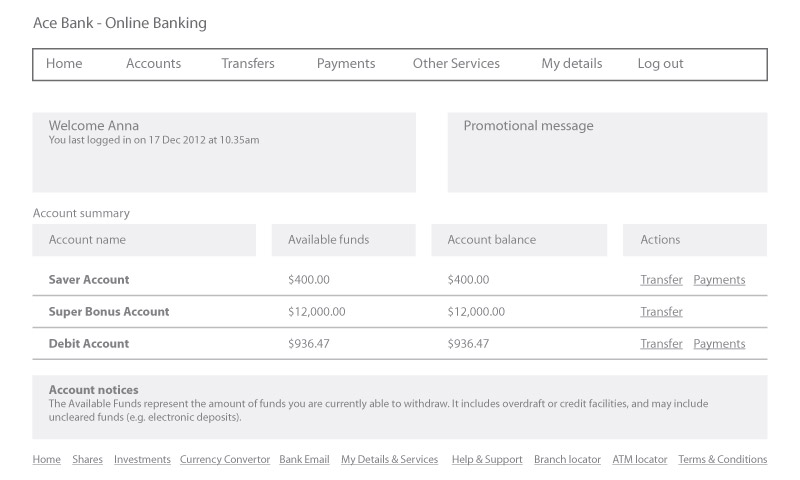Click Other Services in the navigation bar

coord(456,64)
